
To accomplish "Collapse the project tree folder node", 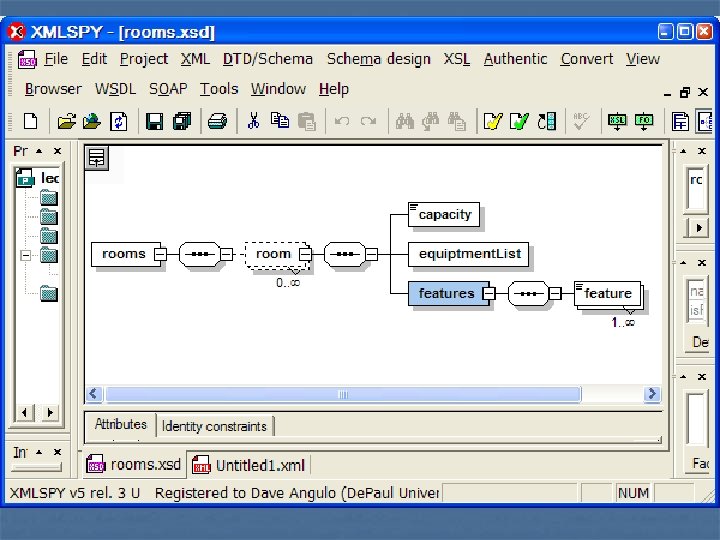I will pyautogui.click(x=26, y=255).
